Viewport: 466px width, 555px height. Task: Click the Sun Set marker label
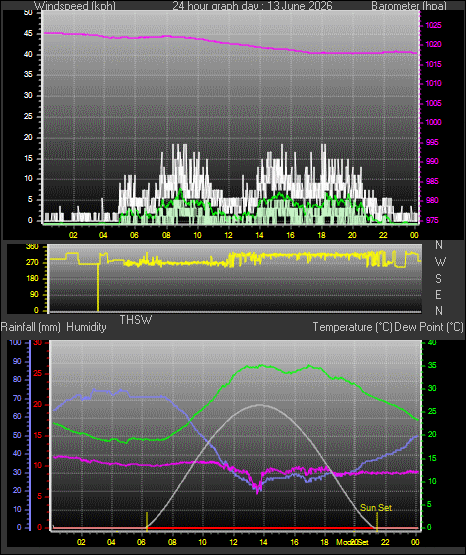coord(376,508)
